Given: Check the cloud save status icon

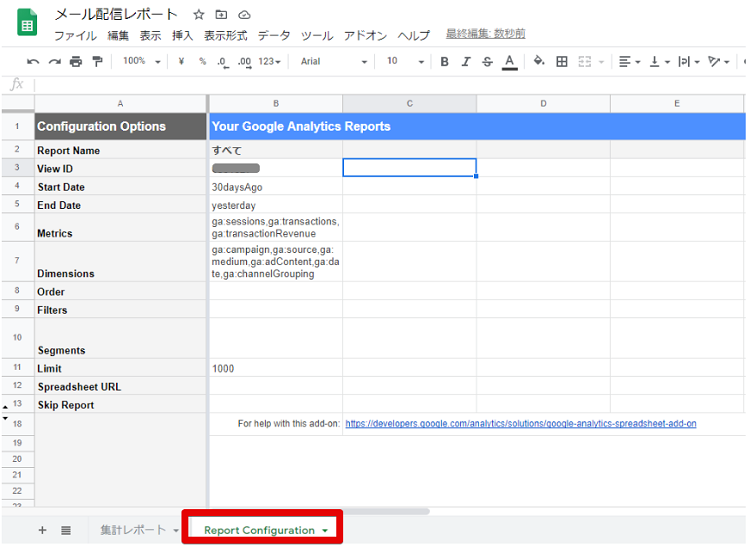Looking at the screenshot, I should 244,15.
